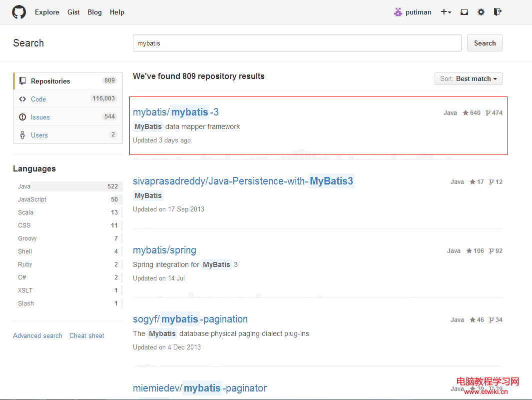Open the Blog menu item
This screenshot has width=532, height=400.
click(x=94, y=12)
